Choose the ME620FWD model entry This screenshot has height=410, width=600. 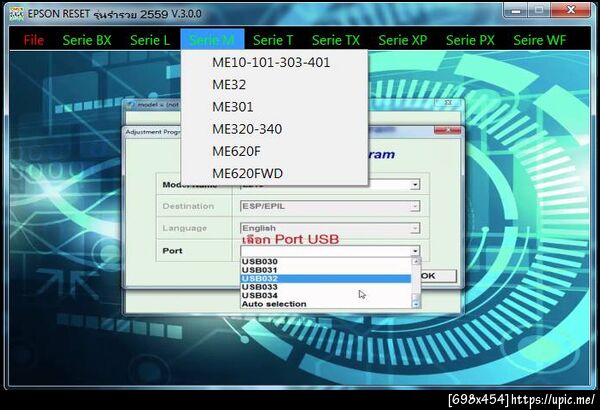(274, 173)
